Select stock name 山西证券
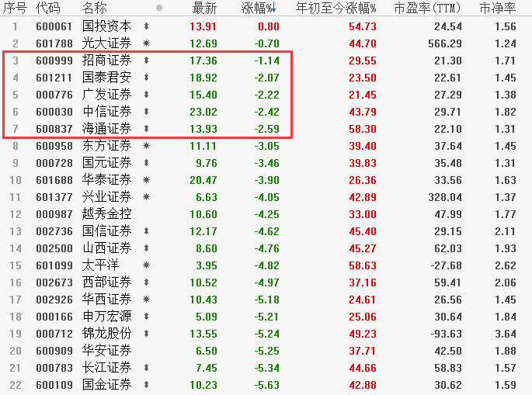The height and width of the screenshot is (395, 532). tap(106, 248)
